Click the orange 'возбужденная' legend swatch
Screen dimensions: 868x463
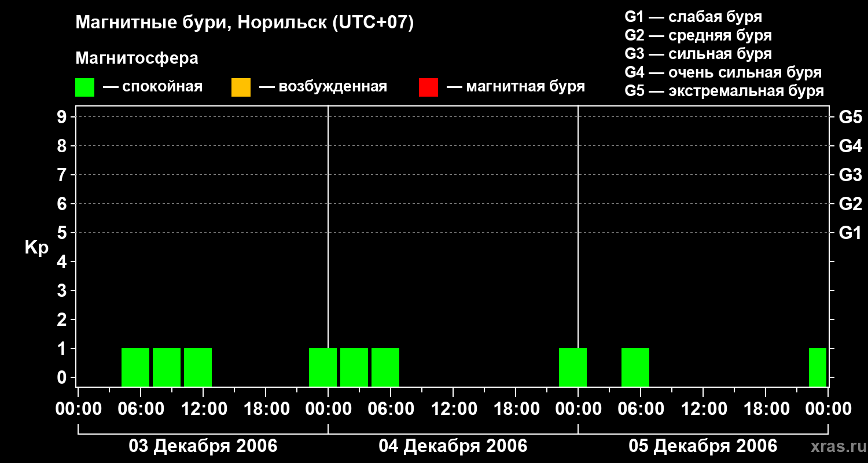pyautogui.click(x=241, y=87)
